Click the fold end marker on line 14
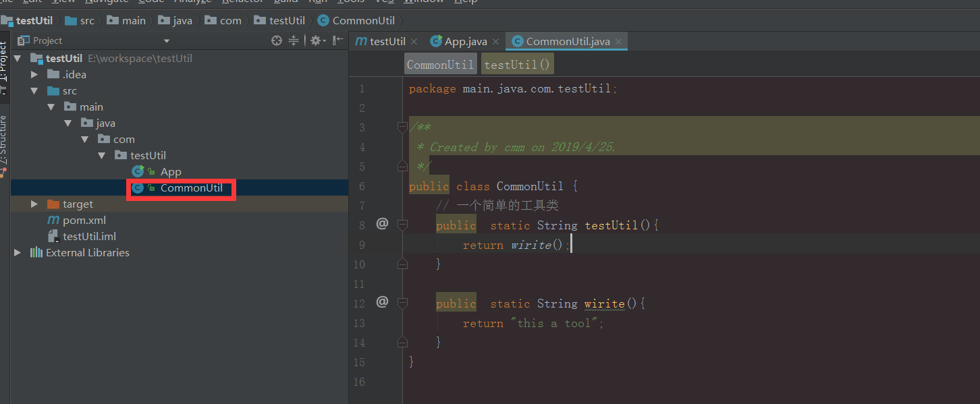Image resolution: width=980 pixels, height=404 pixels. (402, 343)
